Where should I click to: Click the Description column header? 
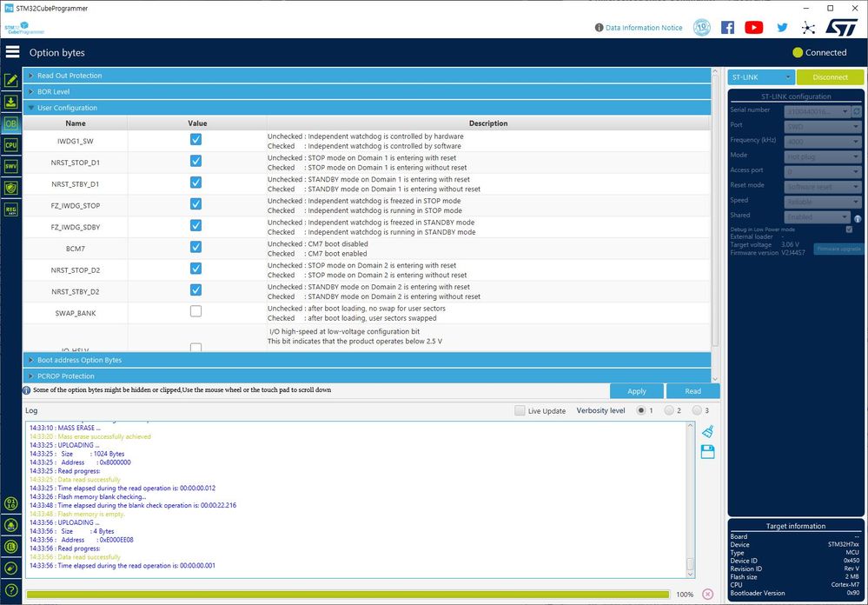coord(488,123)
